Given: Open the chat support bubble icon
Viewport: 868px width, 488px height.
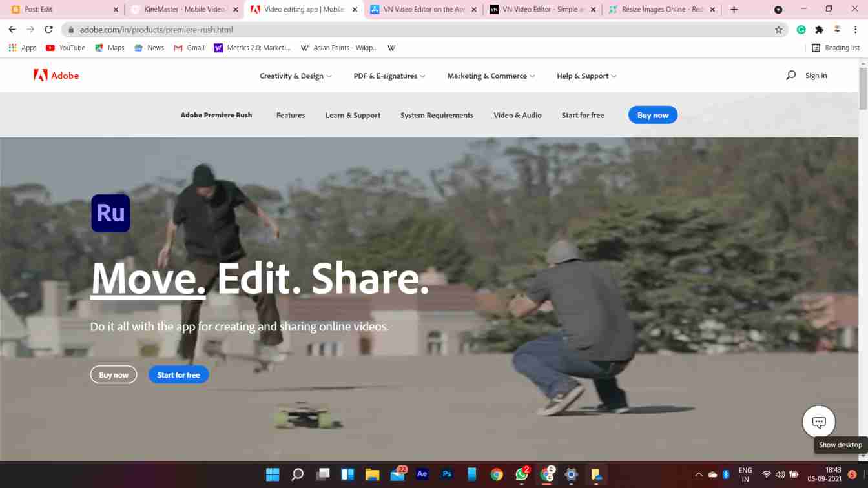Looking at the screenshot, I should [x=819, y=422].
